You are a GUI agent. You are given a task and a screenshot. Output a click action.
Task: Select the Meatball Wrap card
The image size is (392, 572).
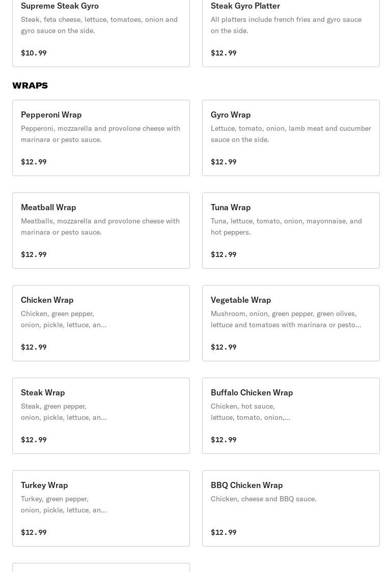pyautogui.click(x=101, y=231)
